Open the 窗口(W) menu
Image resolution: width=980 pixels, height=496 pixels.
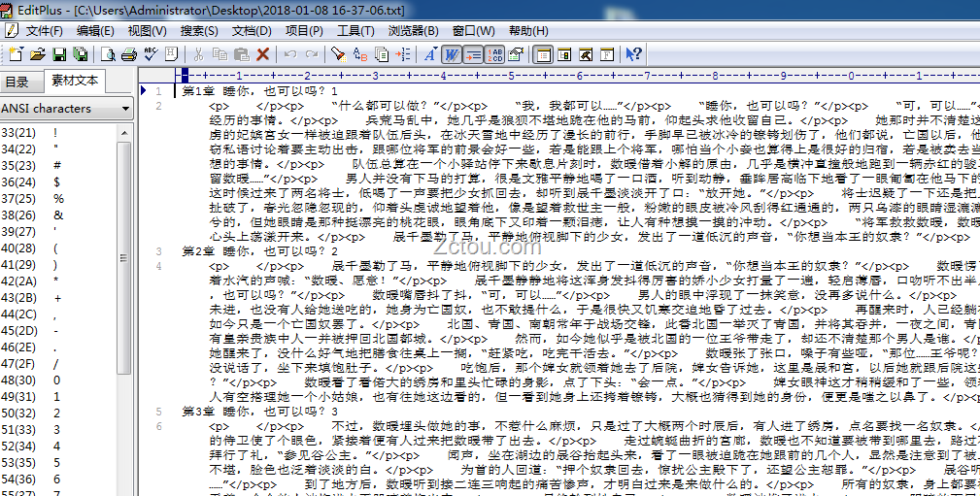[x=474, y=31]
